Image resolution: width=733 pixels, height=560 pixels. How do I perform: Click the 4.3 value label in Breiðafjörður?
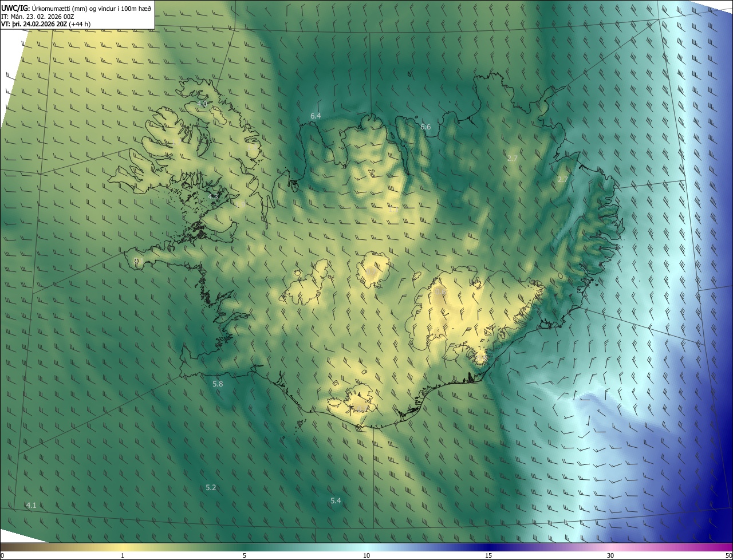pyautogui.click(x=213, y=197)
